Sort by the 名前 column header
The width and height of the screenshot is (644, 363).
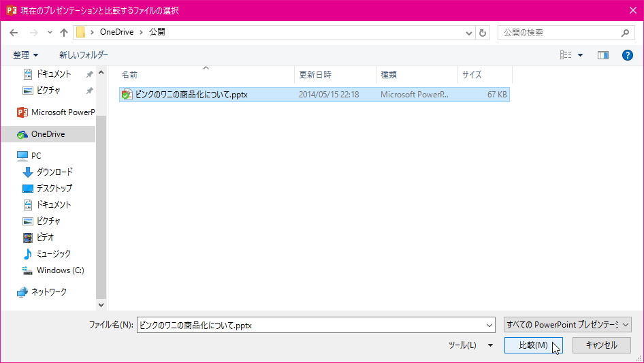[x=206, y=75]
